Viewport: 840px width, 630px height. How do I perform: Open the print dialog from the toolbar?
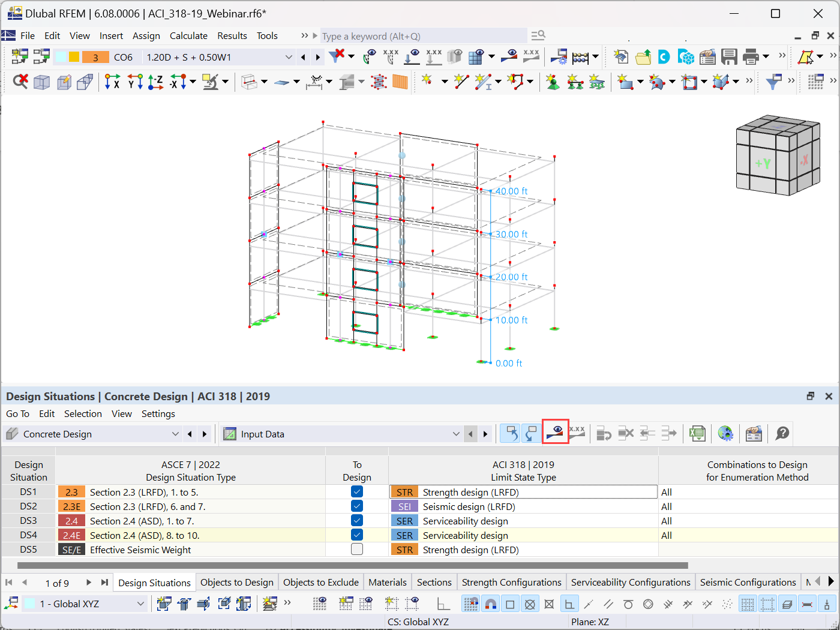(750, 56)
